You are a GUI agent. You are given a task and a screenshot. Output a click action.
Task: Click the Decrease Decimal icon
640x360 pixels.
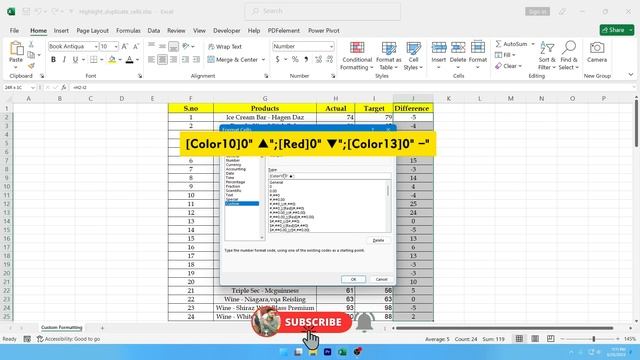pos(330,60)
